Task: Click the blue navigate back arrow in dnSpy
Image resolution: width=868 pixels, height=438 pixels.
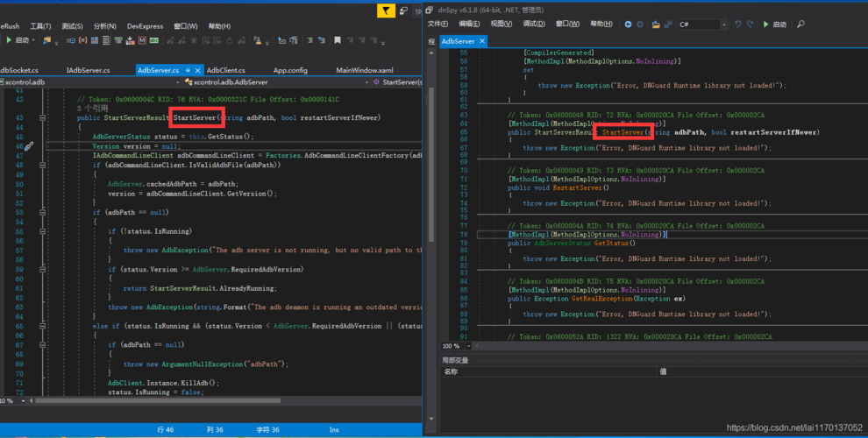Action: (628, 25)
